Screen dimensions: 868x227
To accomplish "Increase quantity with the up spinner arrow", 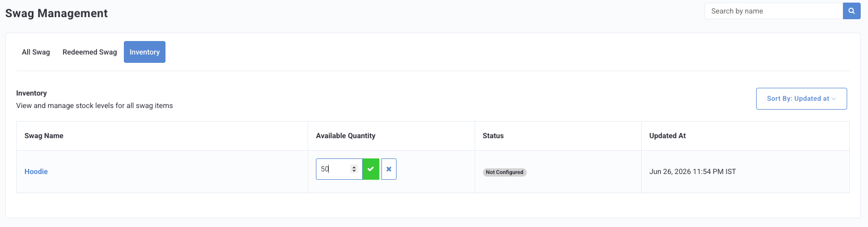I will point(354,167).
